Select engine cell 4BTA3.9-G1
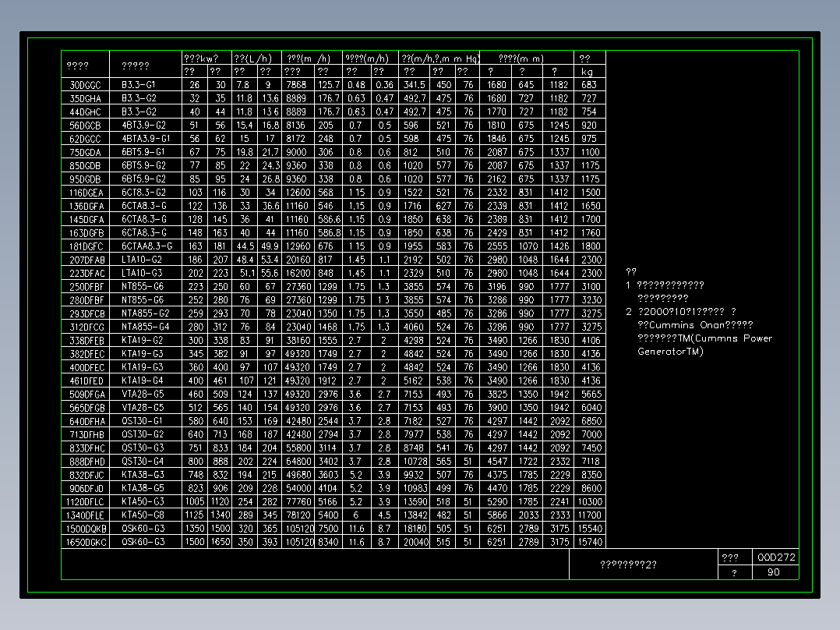 coord(146,138)
